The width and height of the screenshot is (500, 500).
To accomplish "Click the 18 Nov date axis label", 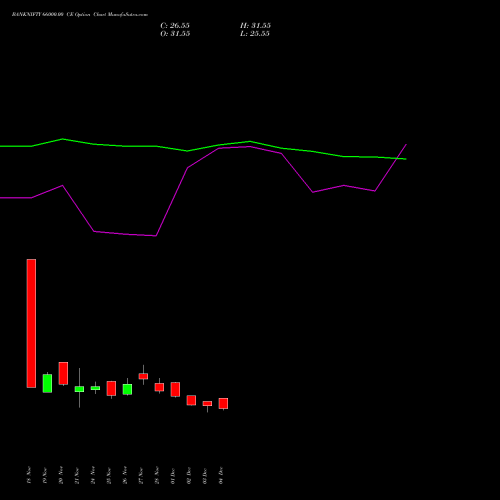I will tap(29, 475).
